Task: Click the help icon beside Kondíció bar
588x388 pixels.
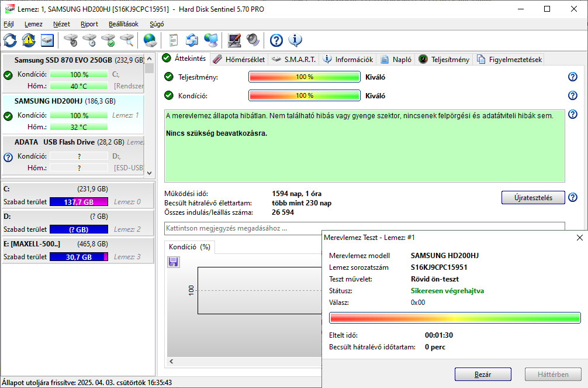Action: point(573,95)
